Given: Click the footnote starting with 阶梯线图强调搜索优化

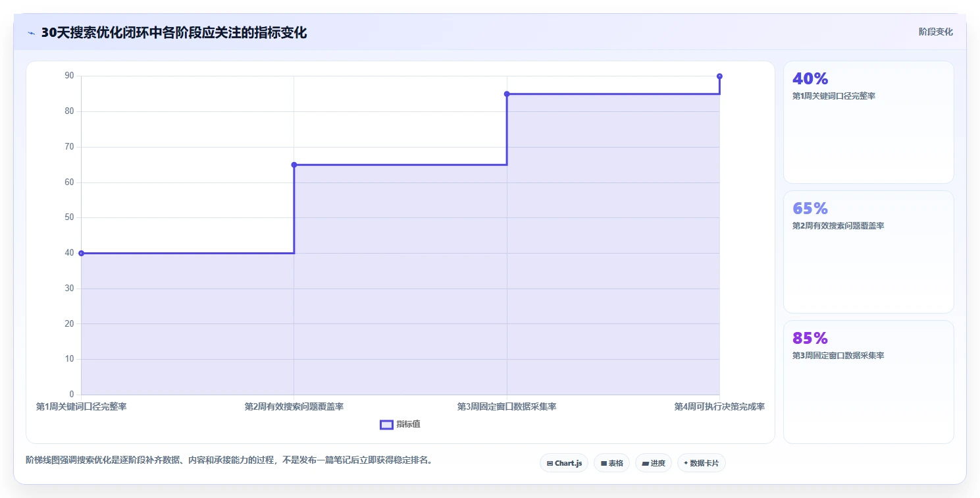Looking at the screenshot, I should click(x=230, y=460).
